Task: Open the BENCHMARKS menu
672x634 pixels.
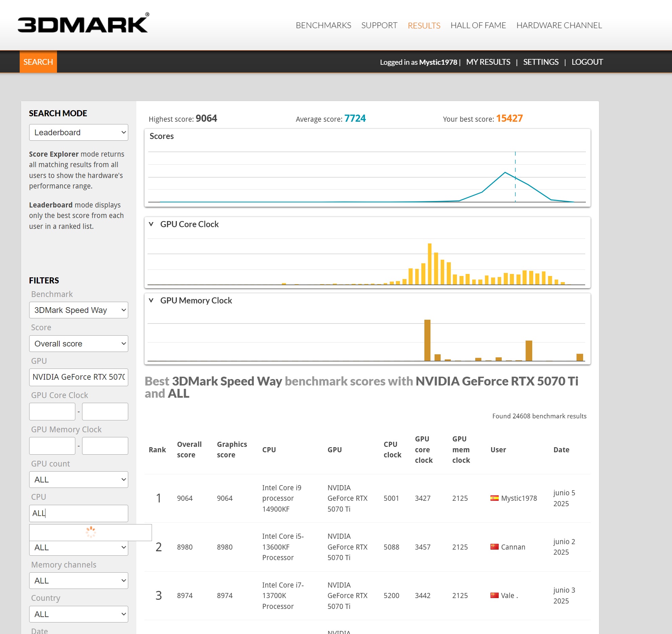Action: (x=323, y=25)
